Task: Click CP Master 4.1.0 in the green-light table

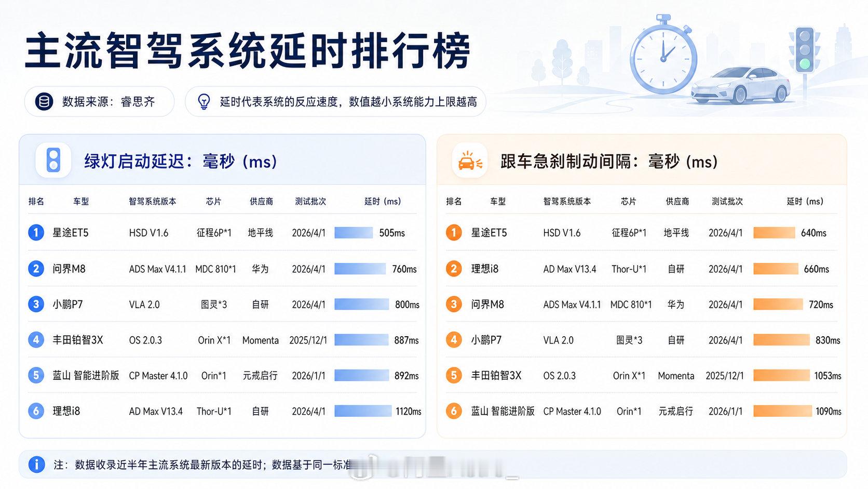Action: (x=158, y=376)
